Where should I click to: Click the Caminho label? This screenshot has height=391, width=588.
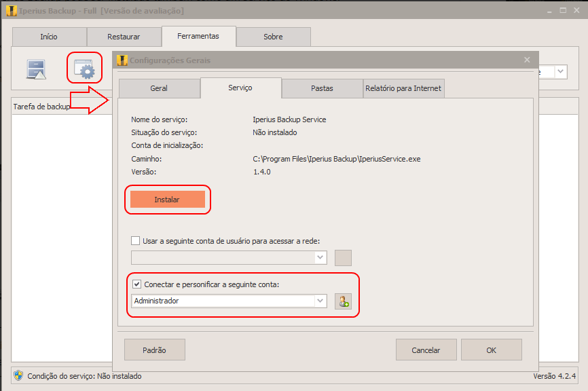[x=146, y=159]
